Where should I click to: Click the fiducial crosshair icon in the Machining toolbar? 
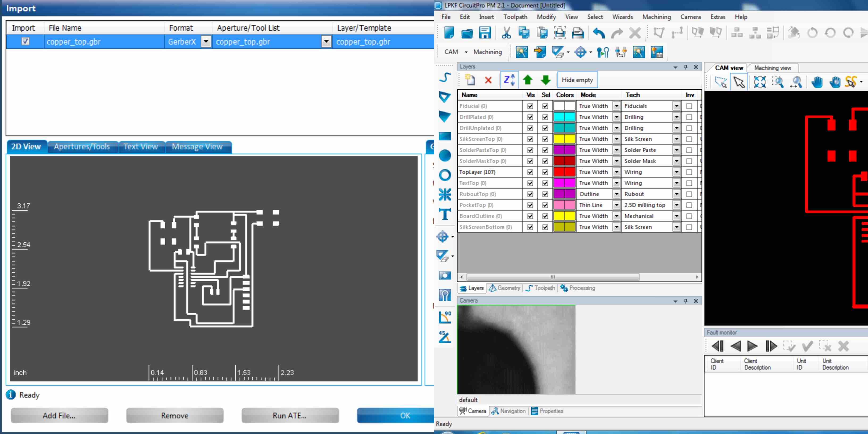click(580, 52)
